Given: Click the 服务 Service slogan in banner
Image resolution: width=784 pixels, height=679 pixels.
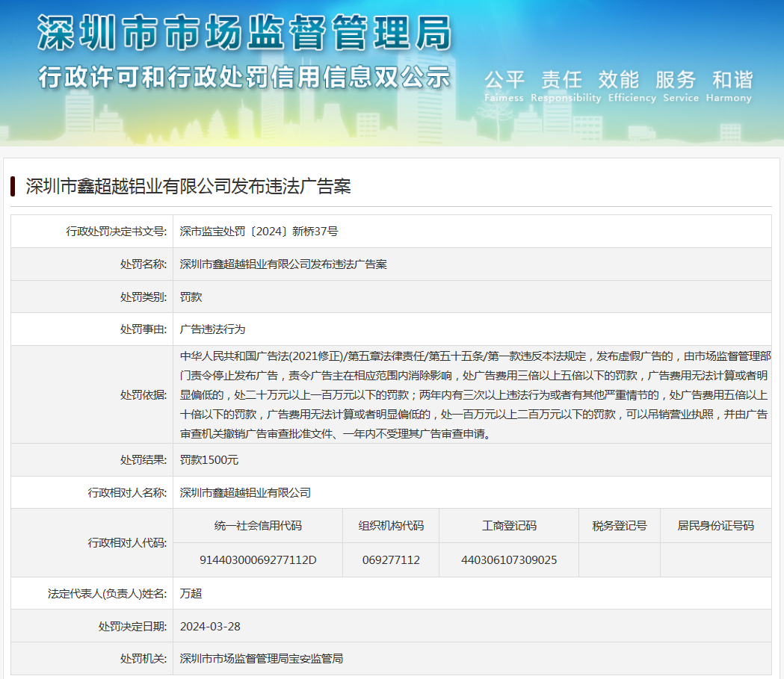Looking at the screenshot, I should click(x=681, y=86).
